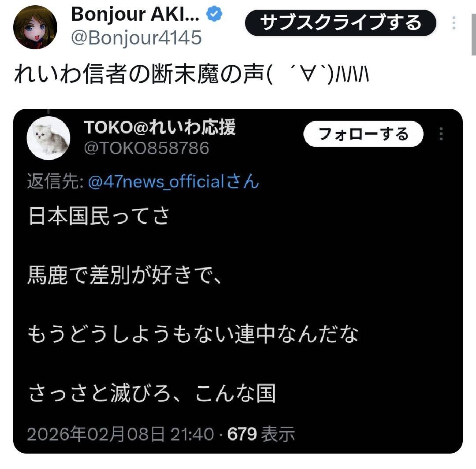Click the フォローする follow button

point(363,134)
